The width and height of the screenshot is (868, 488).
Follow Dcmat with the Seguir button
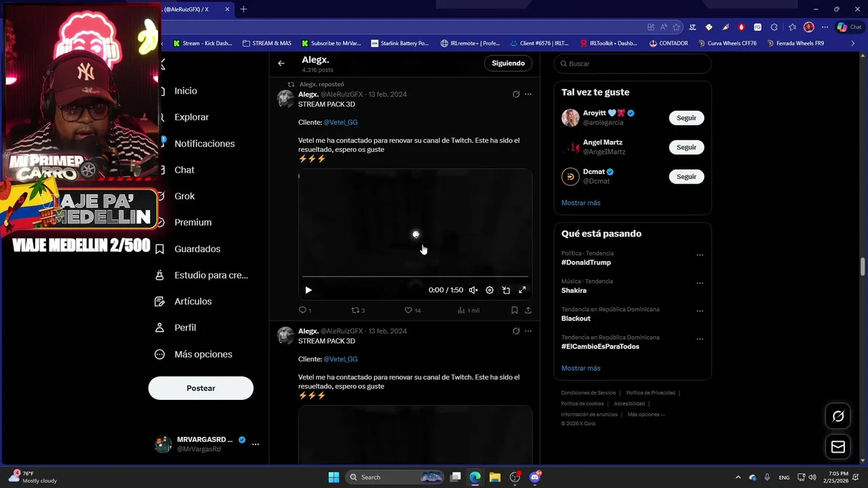click(686, 177)
